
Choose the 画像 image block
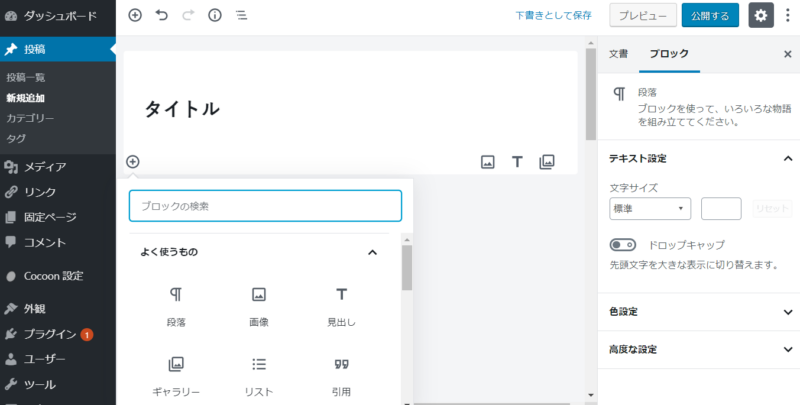[259, 307]
